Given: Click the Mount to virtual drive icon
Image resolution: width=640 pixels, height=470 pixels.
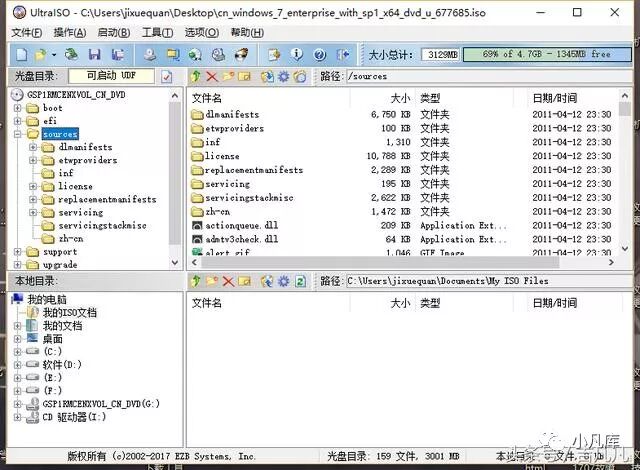Looking at the screenshot, I should (x=195, y=54).
